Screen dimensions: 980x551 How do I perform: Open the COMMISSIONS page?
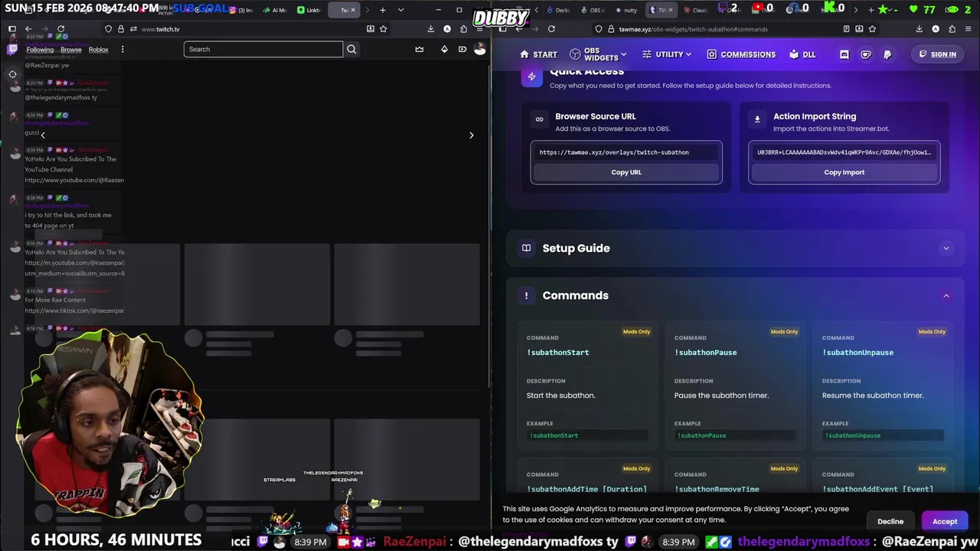tap(741, 54)
